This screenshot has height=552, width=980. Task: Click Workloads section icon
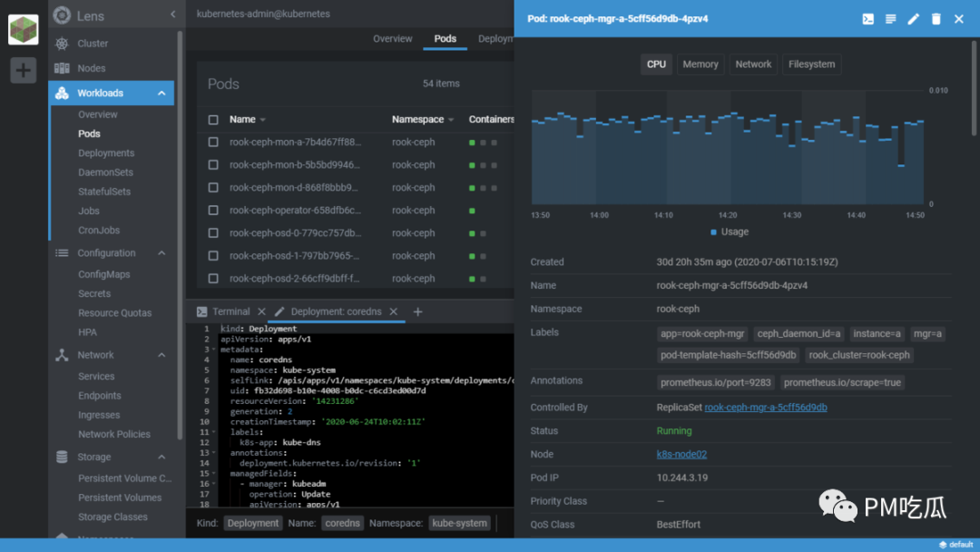coord(62,94)
